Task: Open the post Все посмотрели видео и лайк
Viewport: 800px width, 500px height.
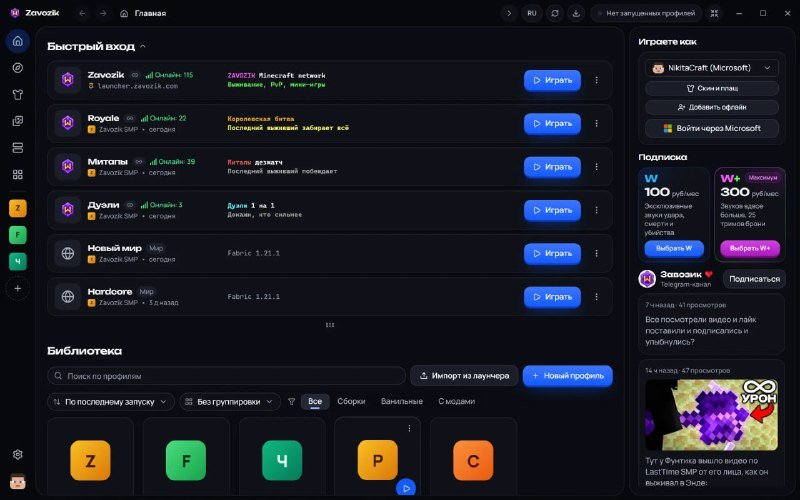Action: click(712, 324)
